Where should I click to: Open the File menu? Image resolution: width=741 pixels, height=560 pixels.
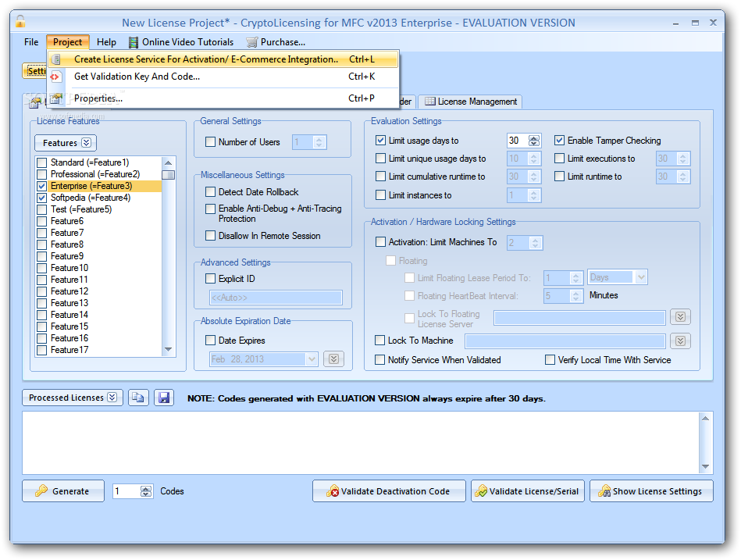[31, 42]
